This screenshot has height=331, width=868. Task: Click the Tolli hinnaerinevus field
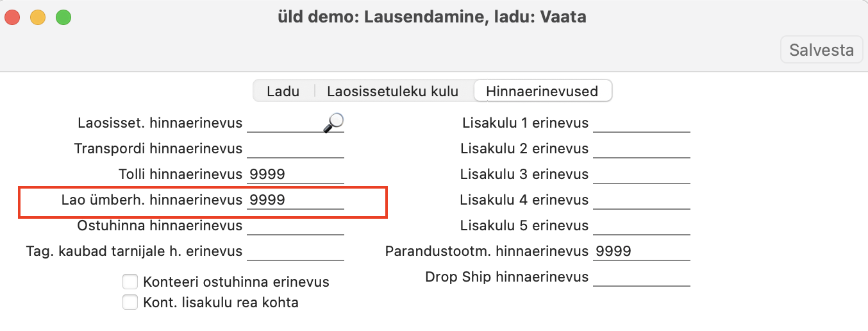click(295, 174)
